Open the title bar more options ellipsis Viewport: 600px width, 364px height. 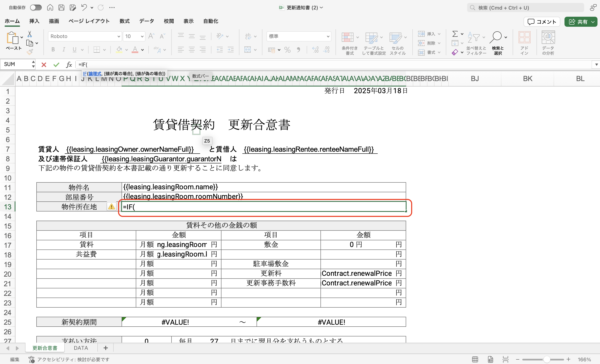tap(112, 8)
